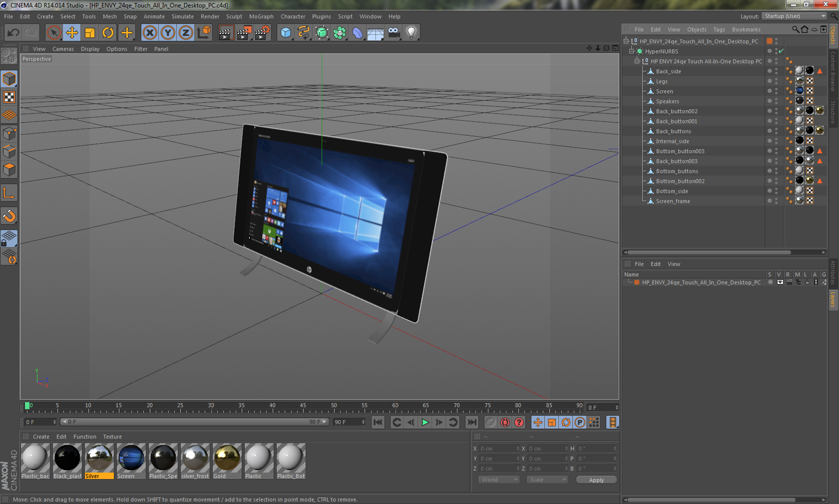Open the Scale mode dropdown
Image resolution: width=839 pixels, height=504 pixels.
tap(547, 480)
